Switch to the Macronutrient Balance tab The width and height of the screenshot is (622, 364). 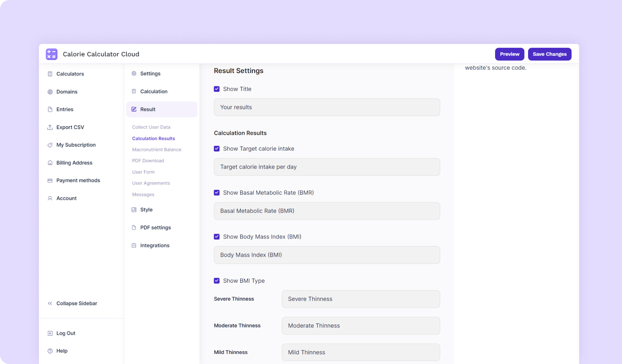(156, 149)
